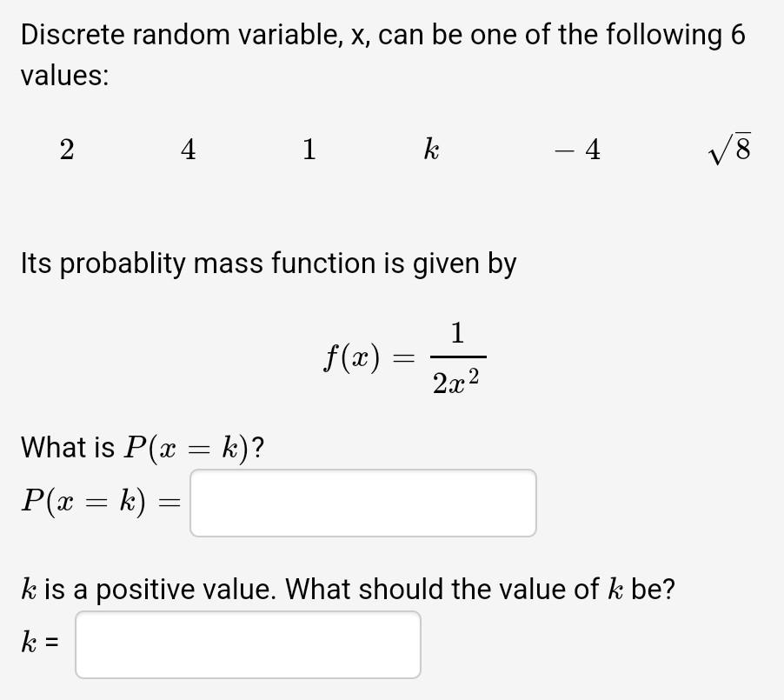Click the P(x = k) answer input field
This screenshot has width=784, height=700.
point(362,503)
